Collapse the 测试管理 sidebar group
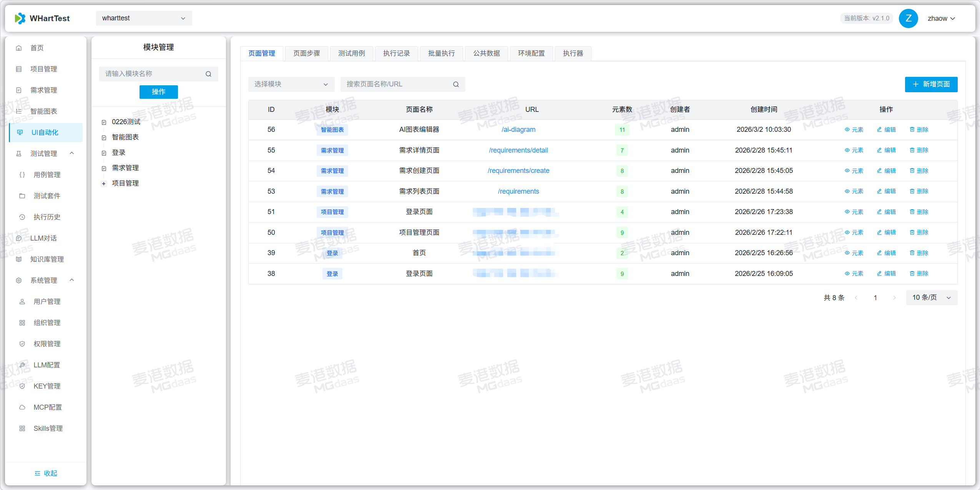Image resolution: width=980 pixels, height=490 pixels. [71, 153]
